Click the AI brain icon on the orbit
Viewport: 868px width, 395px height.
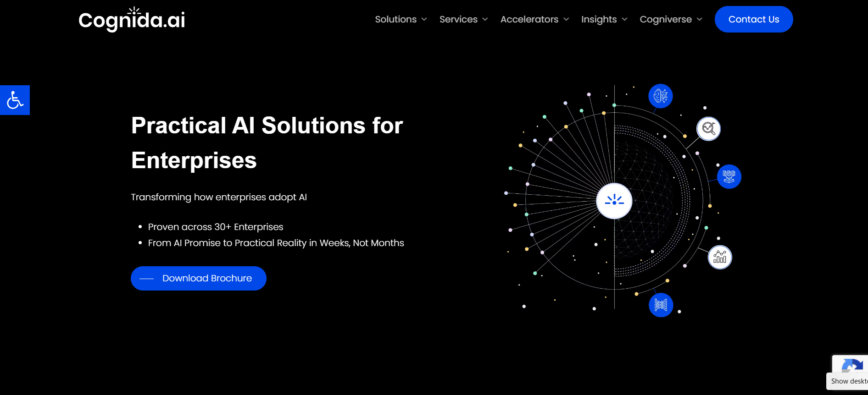(x=660, y=96)
